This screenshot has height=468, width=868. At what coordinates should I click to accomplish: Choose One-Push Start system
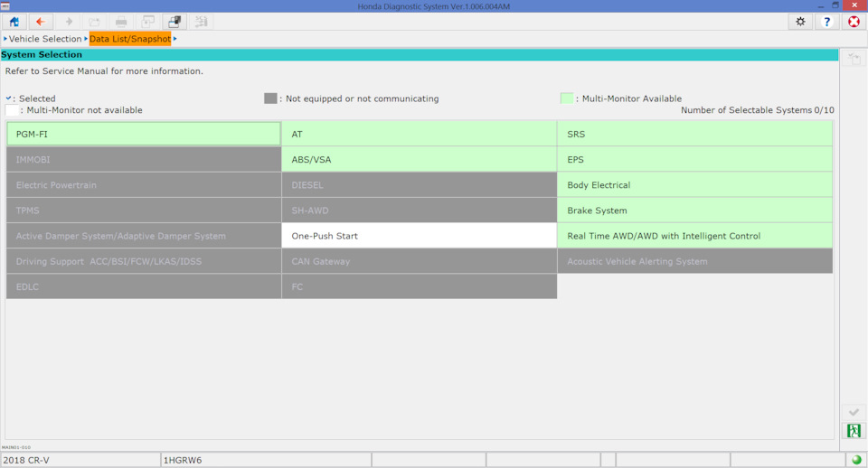(x=419, y=236)
